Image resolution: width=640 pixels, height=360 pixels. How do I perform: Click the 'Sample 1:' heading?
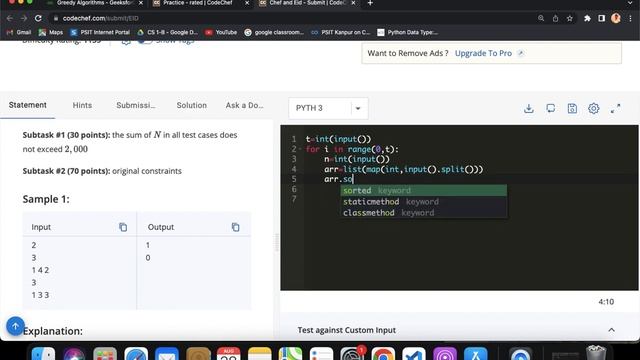[x=46, y=199]
